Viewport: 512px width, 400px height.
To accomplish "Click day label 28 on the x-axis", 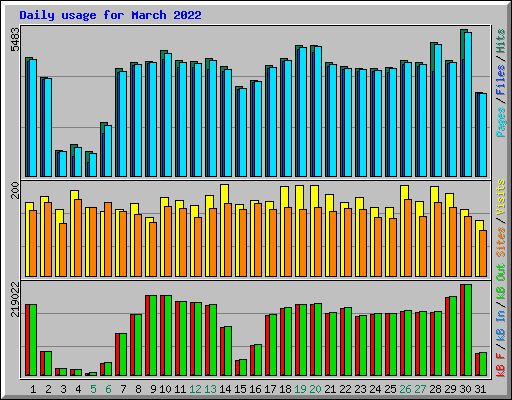I will coord(435,389).
